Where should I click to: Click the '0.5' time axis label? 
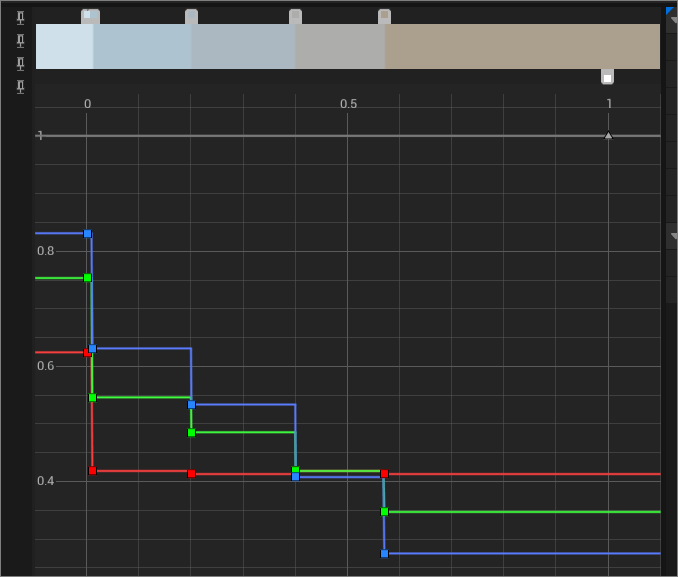coord(349,104)
